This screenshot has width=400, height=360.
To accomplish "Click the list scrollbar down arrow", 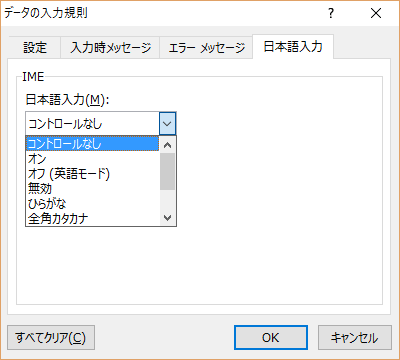I will (x=168, y=218).
